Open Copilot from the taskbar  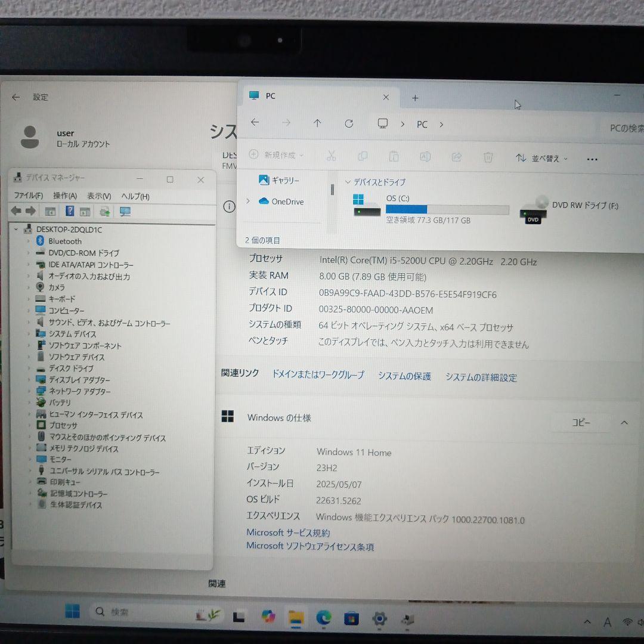point(268,616)
